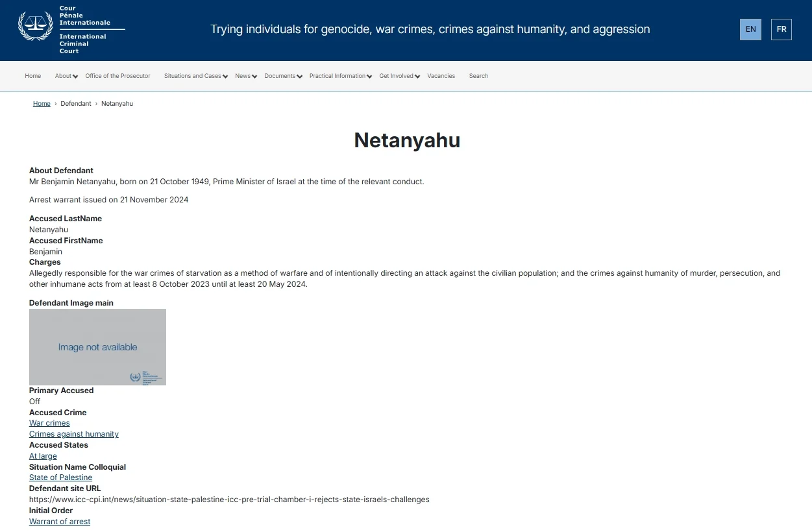Image resolution: width=812 pixels, height=532 pixels.
Task: Select the EN language button
Action: pyautogui.click(x=750, y=29)
